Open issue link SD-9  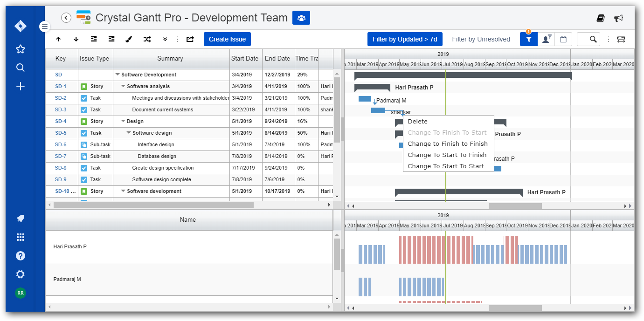pyautogui.click(x=61, y=179)
